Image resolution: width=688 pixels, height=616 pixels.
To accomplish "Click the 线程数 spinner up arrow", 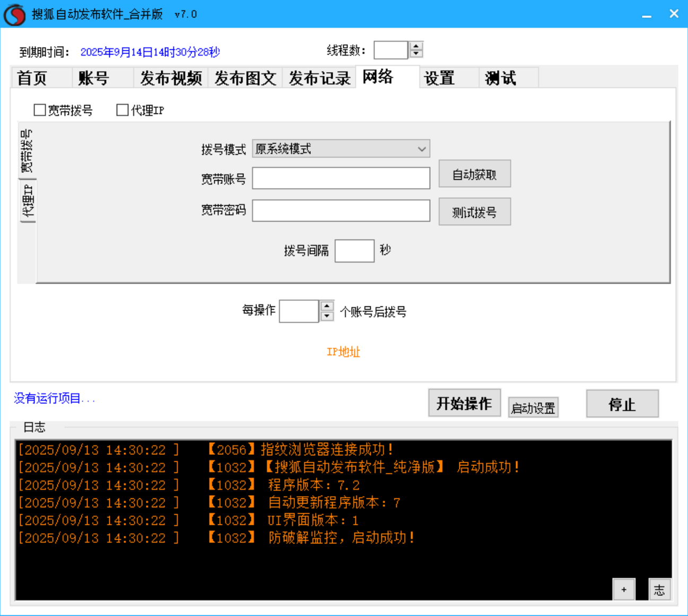I will click(415, 46).
